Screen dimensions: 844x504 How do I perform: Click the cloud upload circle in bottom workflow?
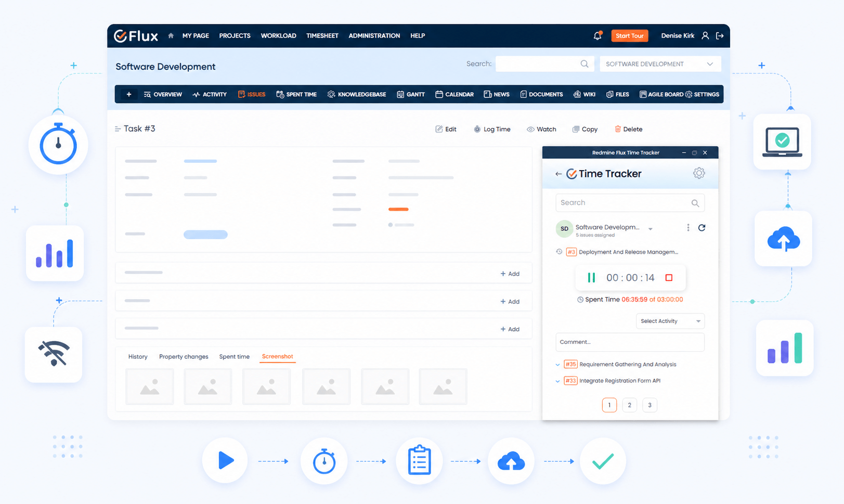click(511, 461)
